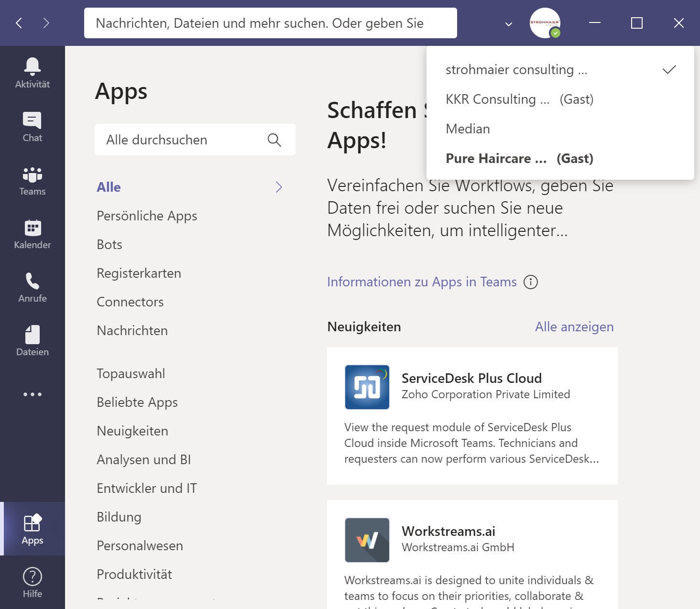Select the Connectors category

tap(130, 302)
